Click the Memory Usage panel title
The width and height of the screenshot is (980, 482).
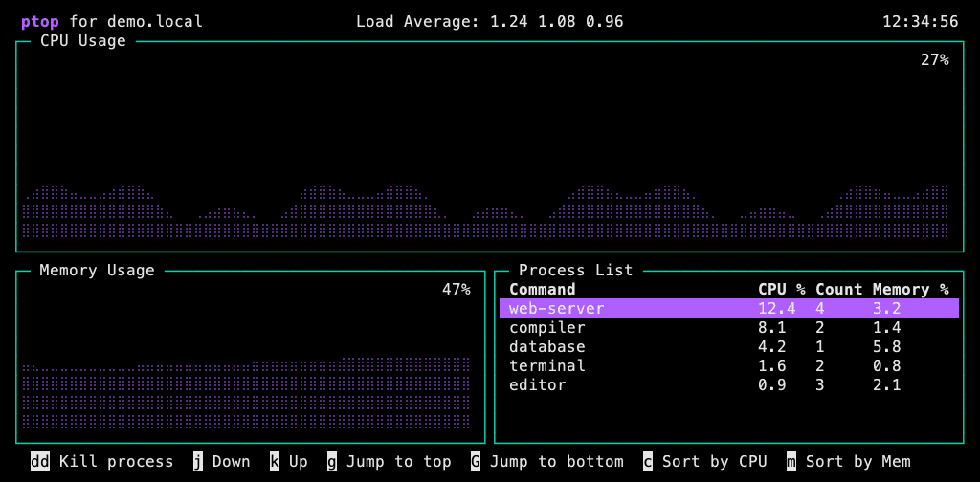point(97,271)
